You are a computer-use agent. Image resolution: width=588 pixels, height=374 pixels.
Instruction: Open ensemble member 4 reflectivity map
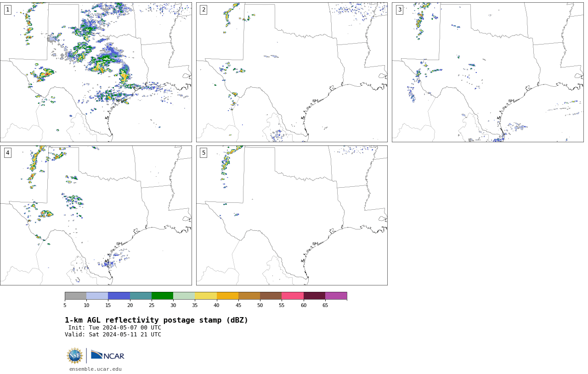click(96, 215)
